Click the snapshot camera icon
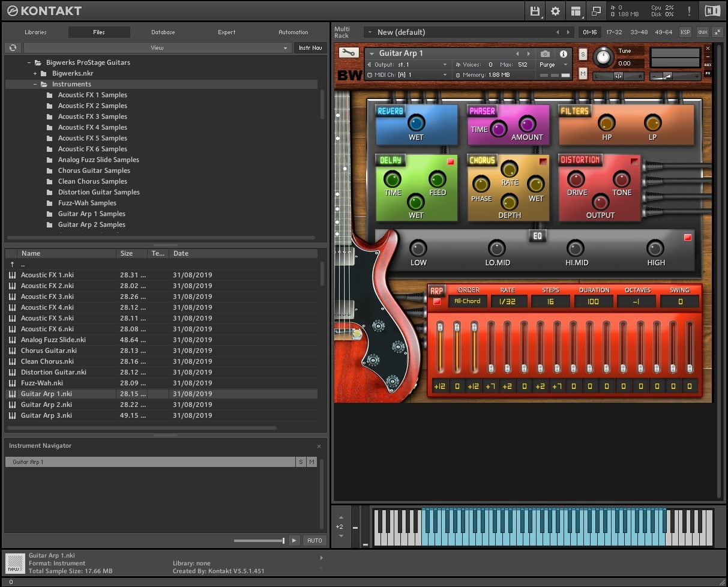The width and height of the screenshot is (728, 587). pyautogui.click(x=545, y=54)
